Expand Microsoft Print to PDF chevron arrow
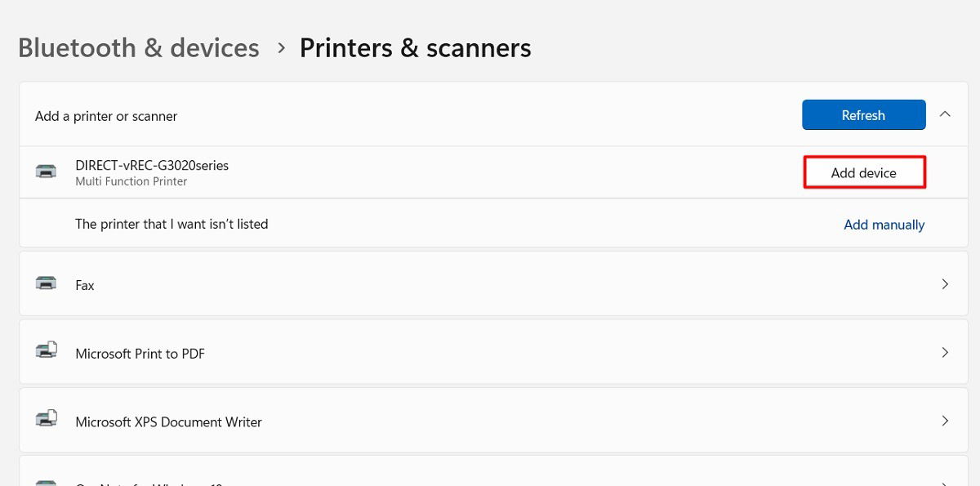 [945, 353]
